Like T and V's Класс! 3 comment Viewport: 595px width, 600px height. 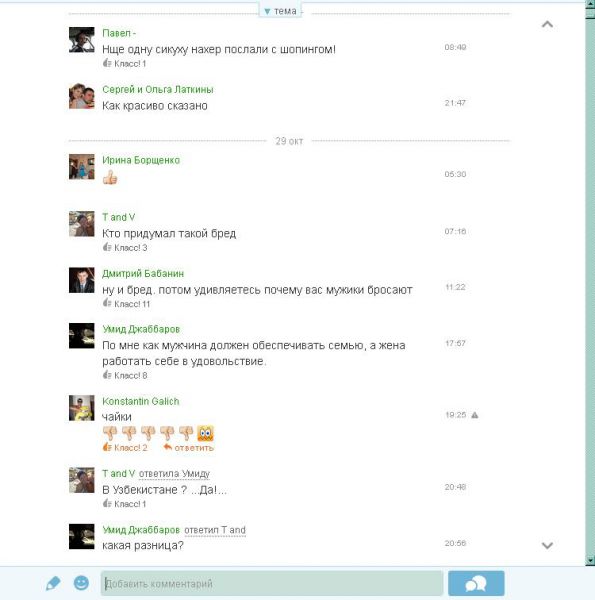tap(125, 248)
